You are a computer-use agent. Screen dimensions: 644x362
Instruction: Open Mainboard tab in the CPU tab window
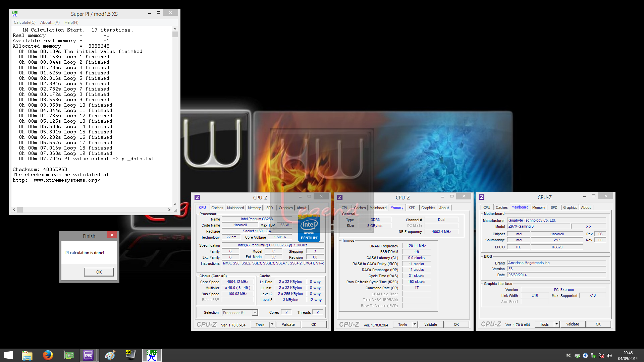[x=235, y=208]
